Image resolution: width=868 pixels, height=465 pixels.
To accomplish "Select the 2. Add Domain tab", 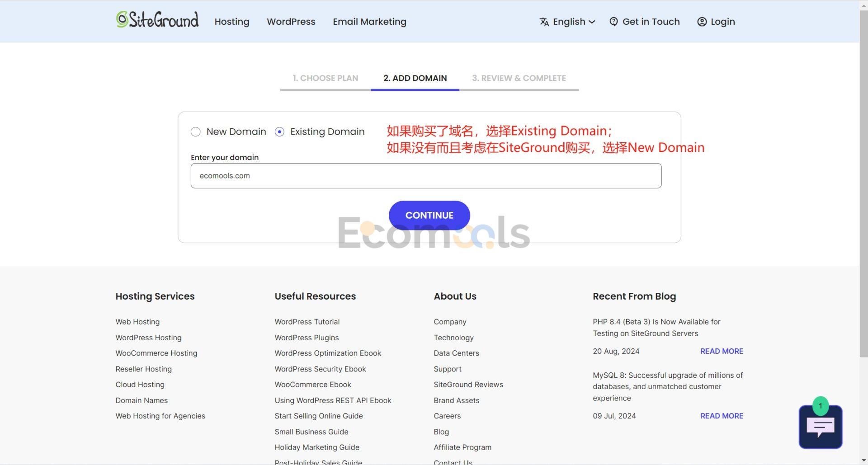I will (415, 78).
